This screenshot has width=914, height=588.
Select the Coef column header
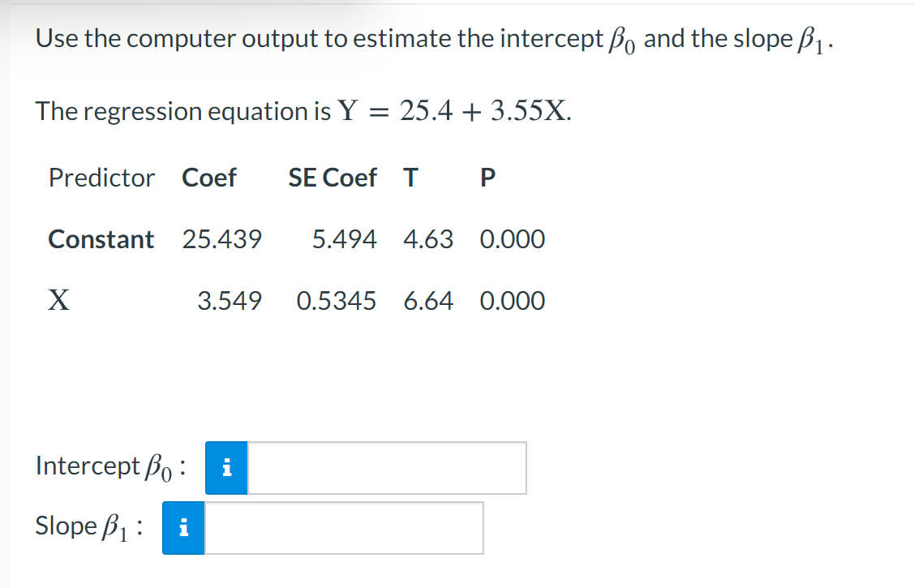210,178
